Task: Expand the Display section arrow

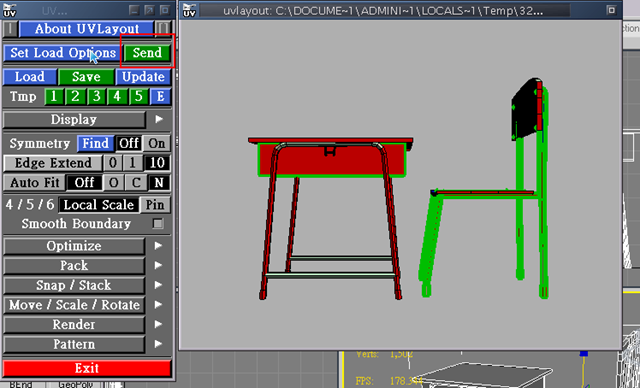Action: click(x=159, y=119)
